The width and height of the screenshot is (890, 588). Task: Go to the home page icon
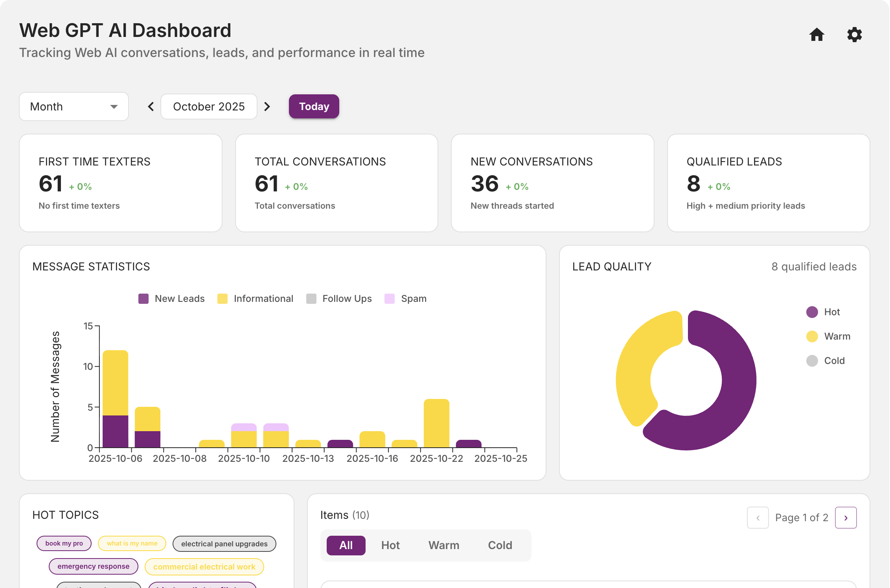[x=816, y=35]
